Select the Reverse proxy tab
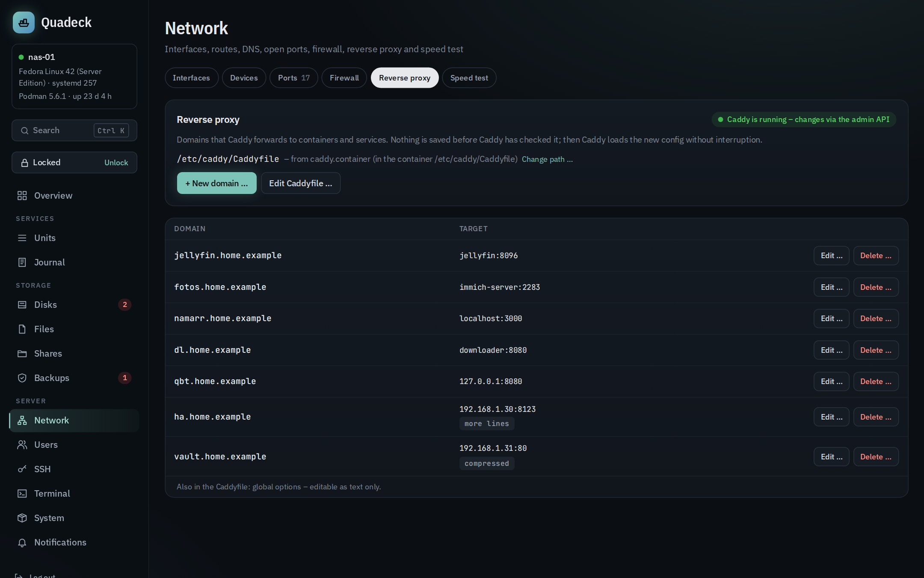 click(404, 78)
